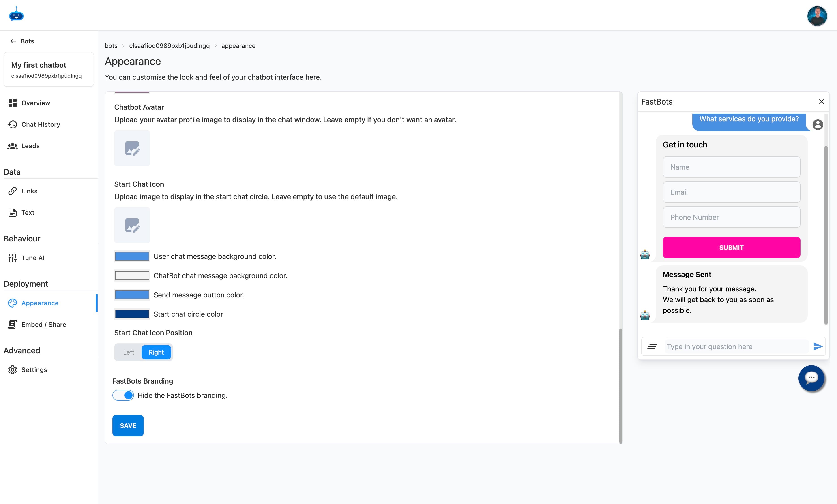Open Embed / Share page
This screenshot has width=837, height=504.
point(43,324)
